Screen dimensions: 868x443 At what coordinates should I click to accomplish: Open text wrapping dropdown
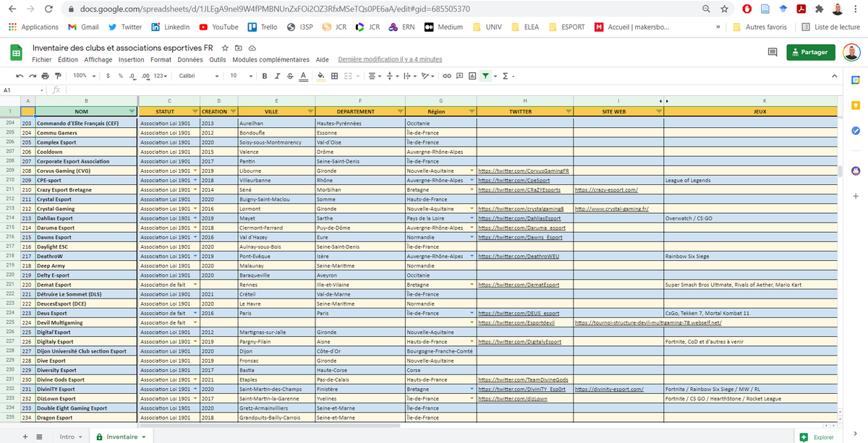[x=409, y=76]
